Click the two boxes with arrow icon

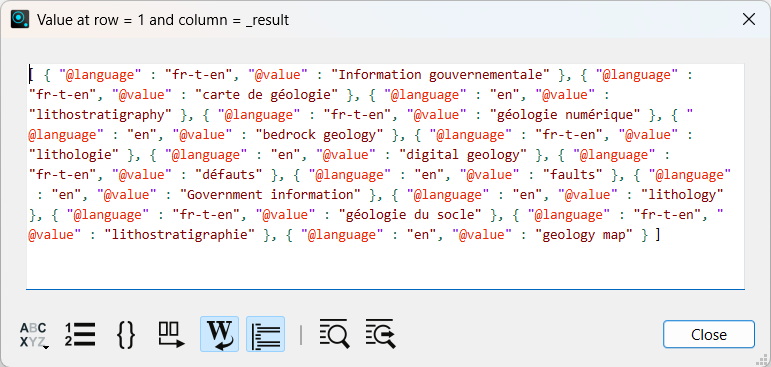click(x=172, y=335)
